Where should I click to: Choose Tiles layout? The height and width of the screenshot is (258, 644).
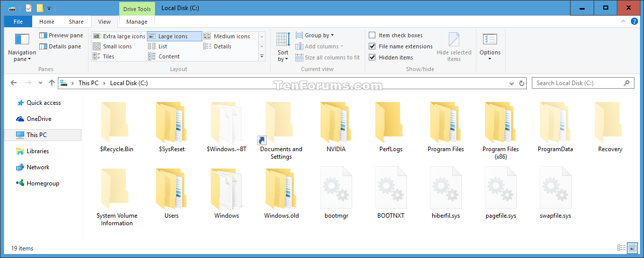pyautogui.click(x=104, y=56)
